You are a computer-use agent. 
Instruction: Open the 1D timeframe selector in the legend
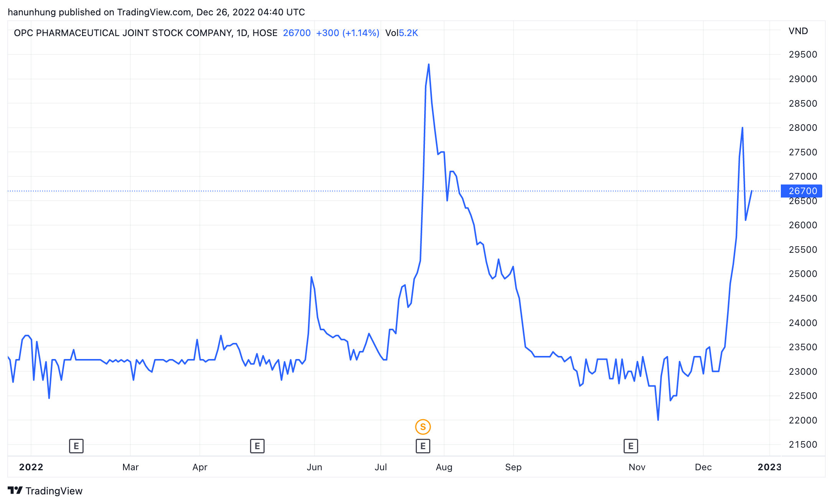[242, 33]
